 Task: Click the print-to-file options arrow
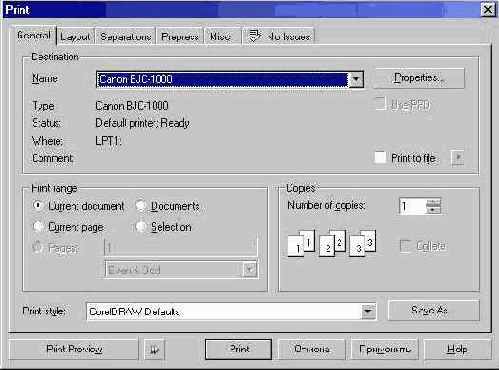(458, 158)
